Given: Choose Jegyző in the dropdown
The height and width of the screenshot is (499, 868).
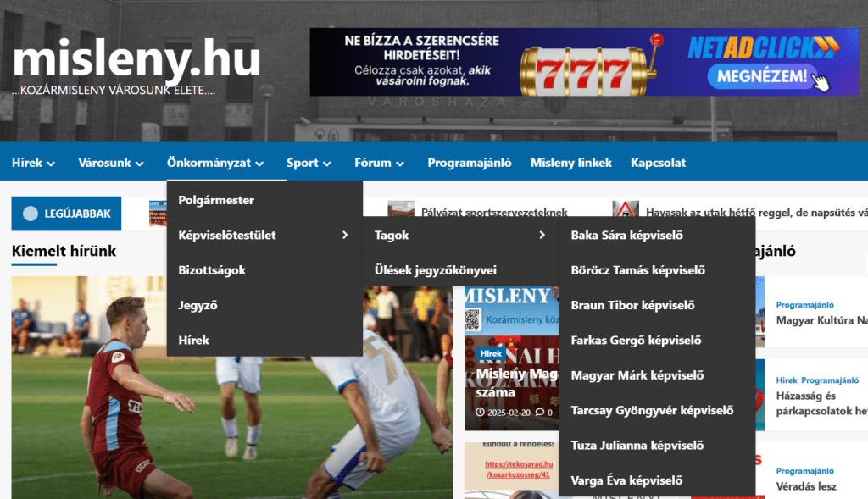Looking at the screenshot, I should 264,305.
